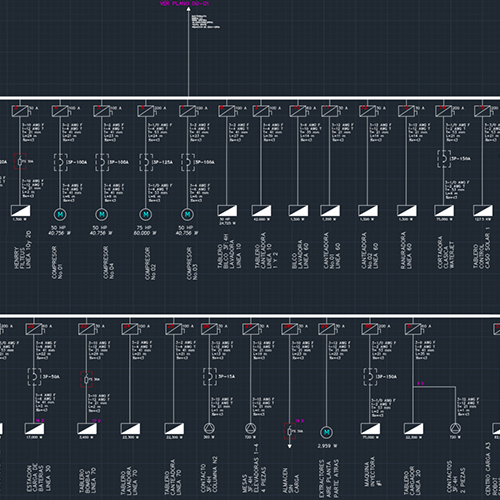Select the 'MAQUINA INYECTORA #1' label
Image resolution: width=500 pixels, height=500 pixels.
tap(373, 471)
